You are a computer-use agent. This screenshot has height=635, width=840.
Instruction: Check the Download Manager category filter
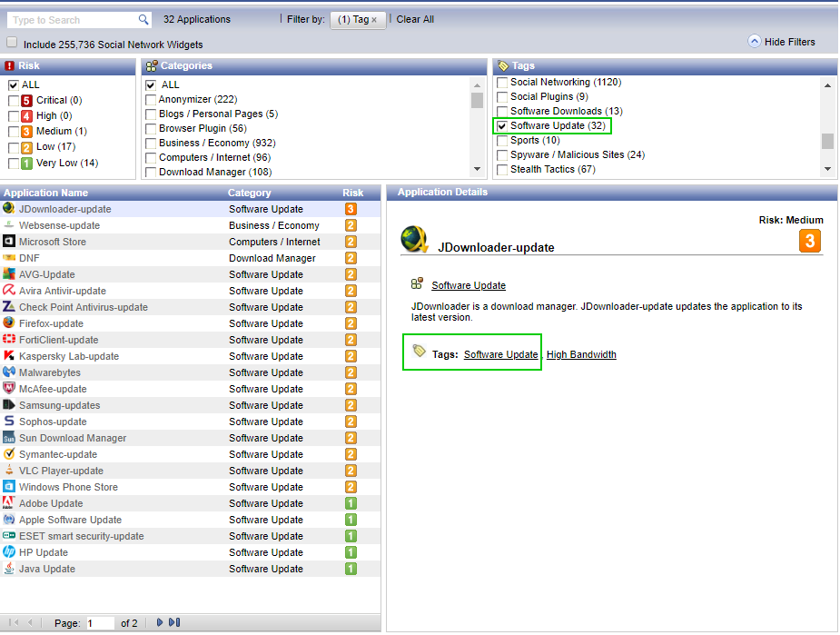[151, 172]
